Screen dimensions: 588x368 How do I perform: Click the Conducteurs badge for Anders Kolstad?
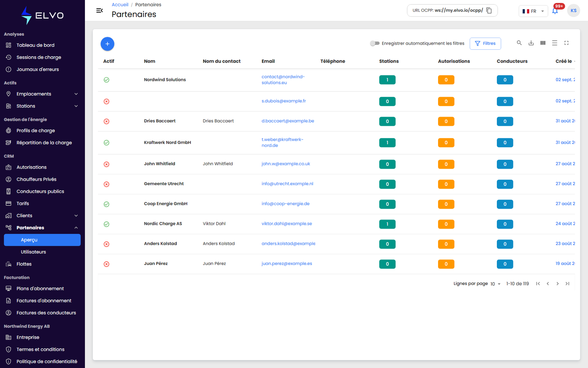tap(505, 244)
